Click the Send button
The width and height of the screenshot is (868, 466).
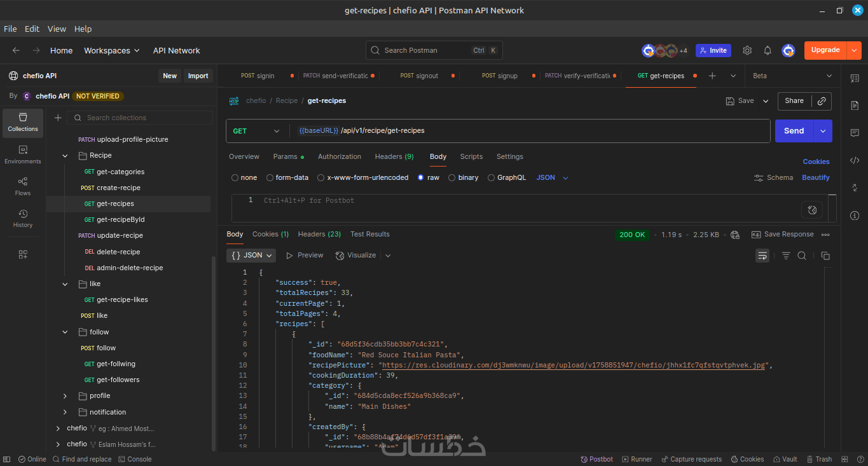794,131
